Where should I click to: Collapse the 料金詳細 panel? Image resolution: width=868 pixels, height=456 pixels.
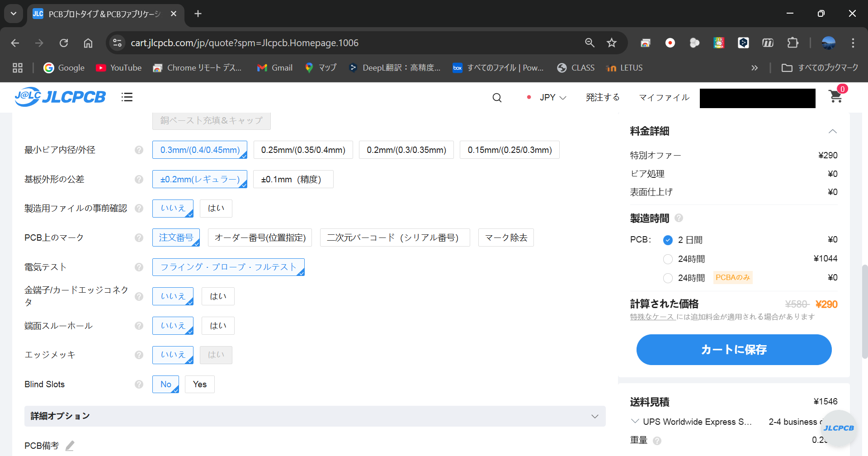tap(832, 131)
